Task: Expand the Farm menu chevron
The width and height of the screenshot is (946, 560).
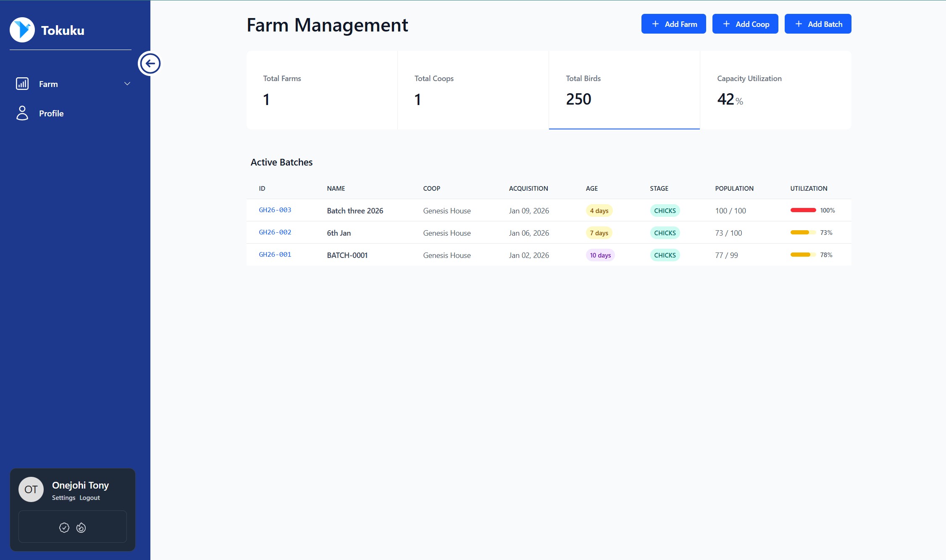Action: coord(127,84)
